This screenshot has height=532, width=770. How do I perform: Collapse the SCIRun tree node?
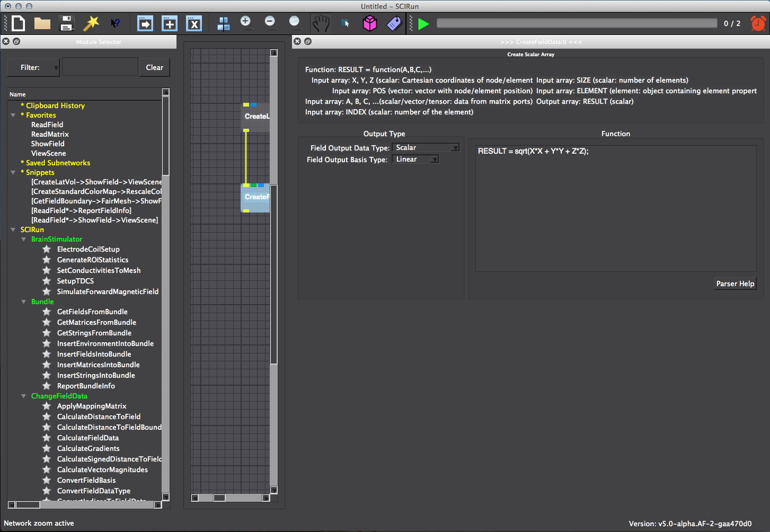point(13,229)
